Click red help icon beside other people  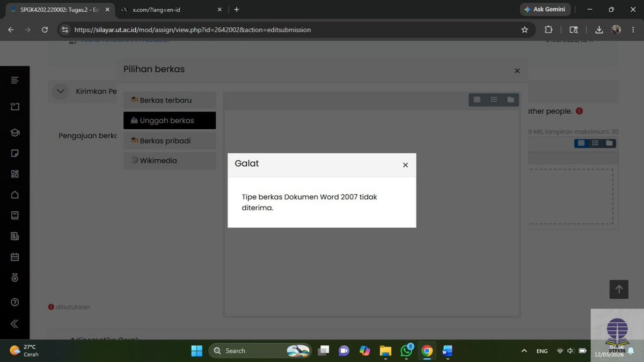point(579,111)
